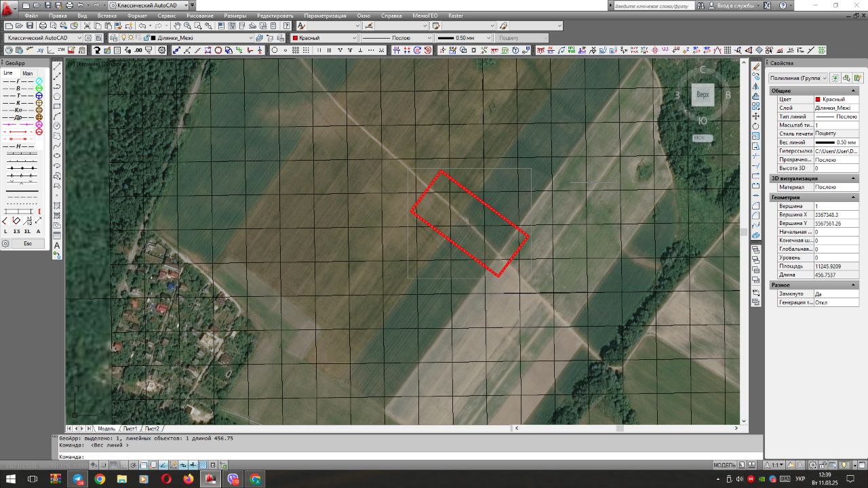Screen dimensions: 868x488
Task: Click the Undo arrow icon
Action: click(141, 25)
